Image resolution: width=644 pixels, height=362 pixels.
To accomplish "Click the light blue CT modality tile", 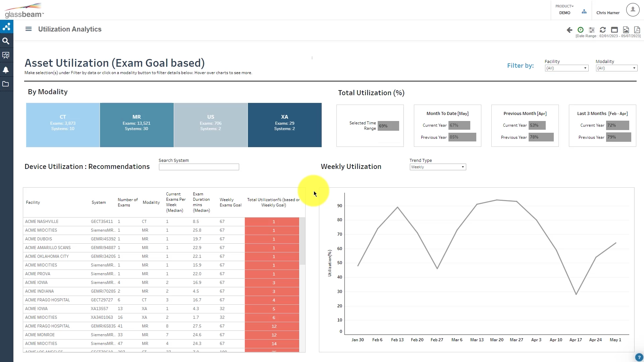I will click(63, 125).
